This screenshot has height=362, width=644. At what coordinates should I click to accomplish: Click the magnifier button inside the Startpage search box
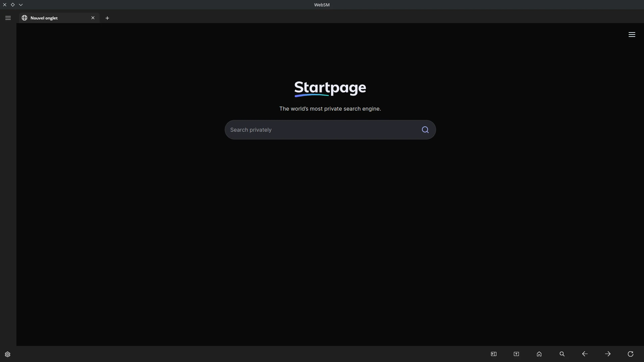pyautogui.click(x=425, y=130)
